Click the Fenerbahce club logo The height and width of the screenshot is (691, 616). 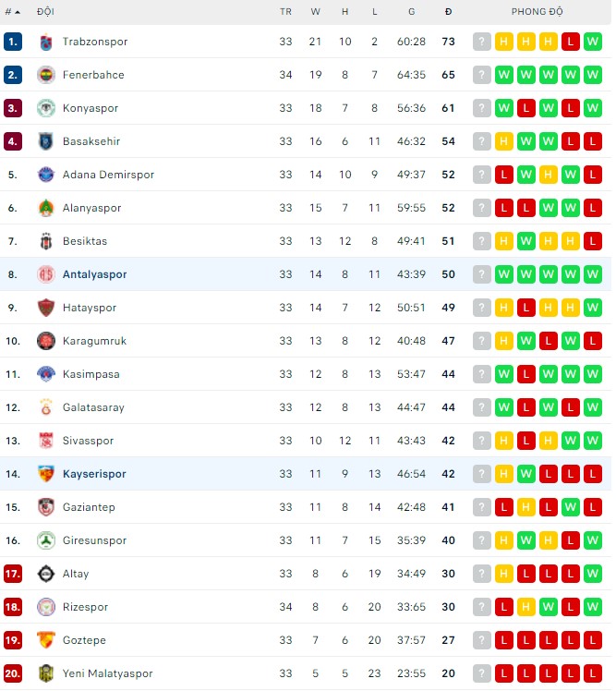[46, 75]
